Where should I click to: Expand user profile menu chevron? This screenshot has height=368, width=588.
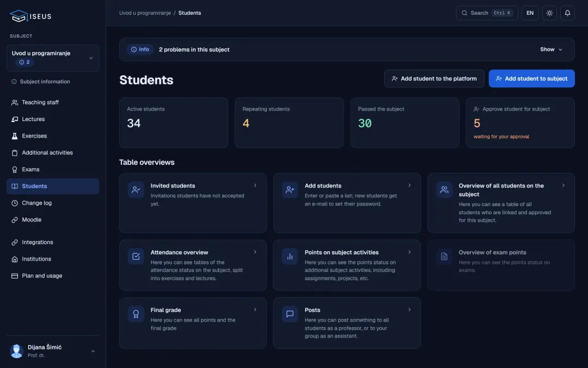click(93, 351)
